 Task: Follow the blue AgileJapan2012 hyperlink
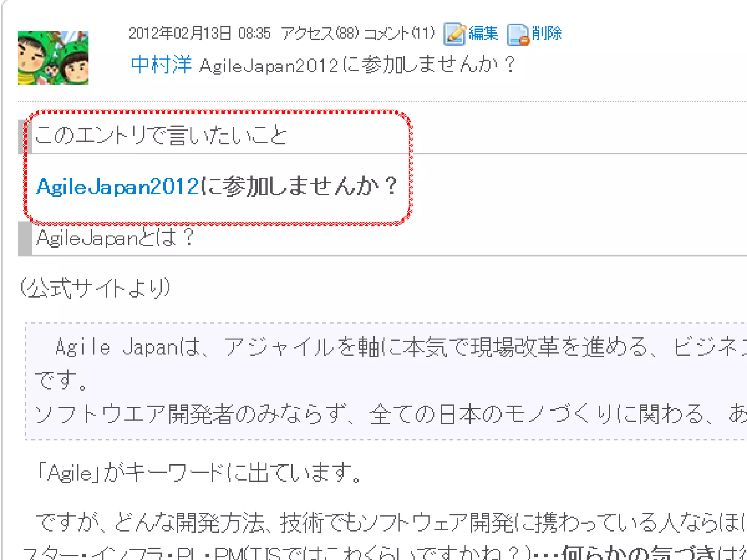[x=118, y=187]
